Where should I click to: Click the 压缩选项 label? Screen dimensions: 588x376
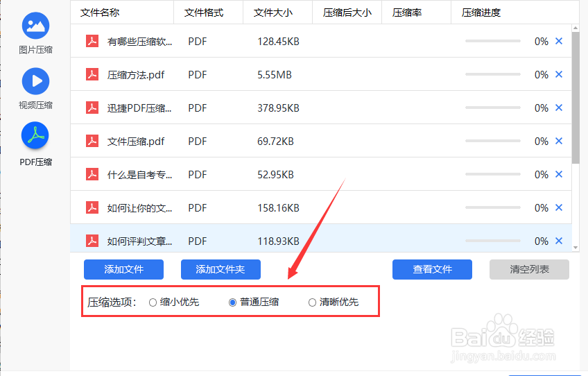112,302
